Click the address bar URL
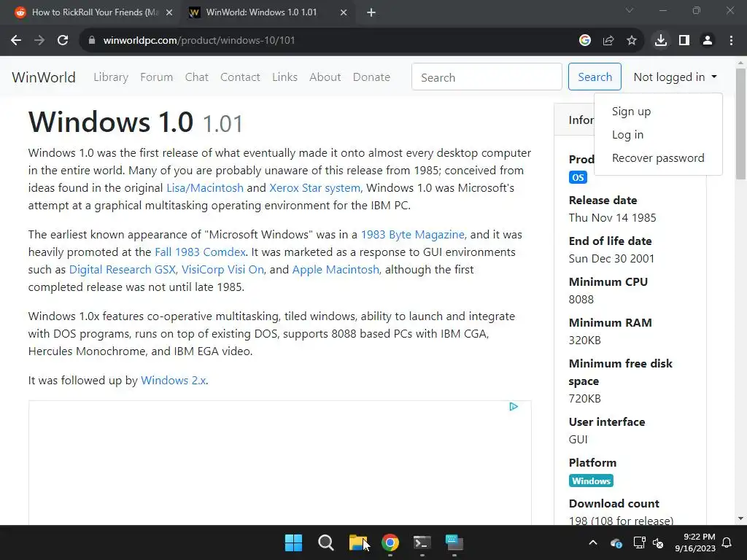747x560 pixels. pos(199,41)
